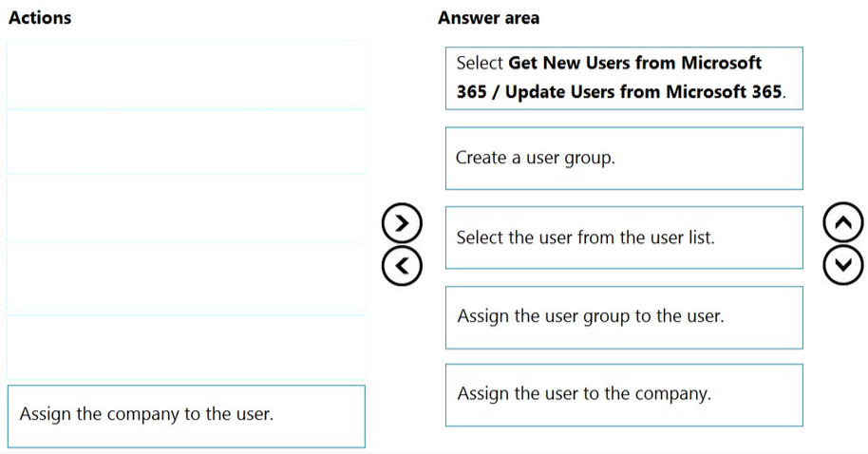Click the word 'Assign' in the Actions list item

click(x=46, y=414)
